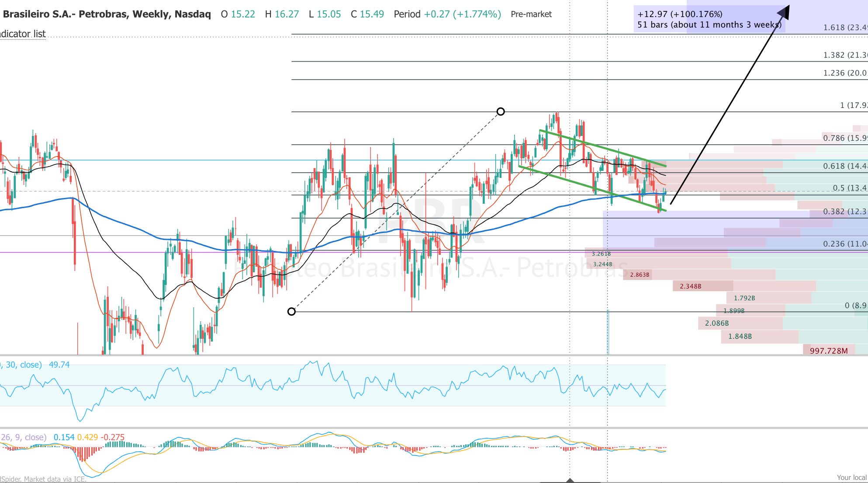Click the 1.899B volume profile value
Screen dimensions: 868x483
coord(734,311)
